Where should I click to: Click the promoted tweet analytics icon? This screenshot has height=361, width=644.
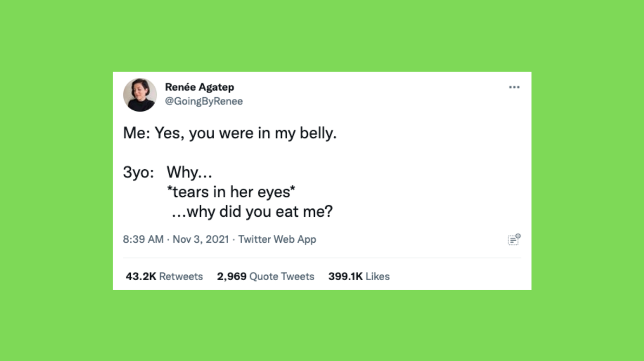pyautogui.click(x=514, y=239)
